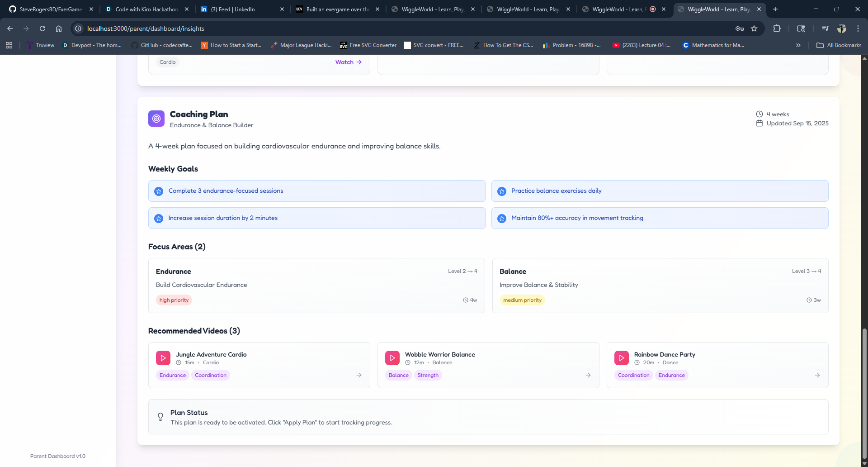Viewport: 868px width, 467px height.
Task: Click the Cardio tag above Coaching Plan
Action: (x=168, y=62)
